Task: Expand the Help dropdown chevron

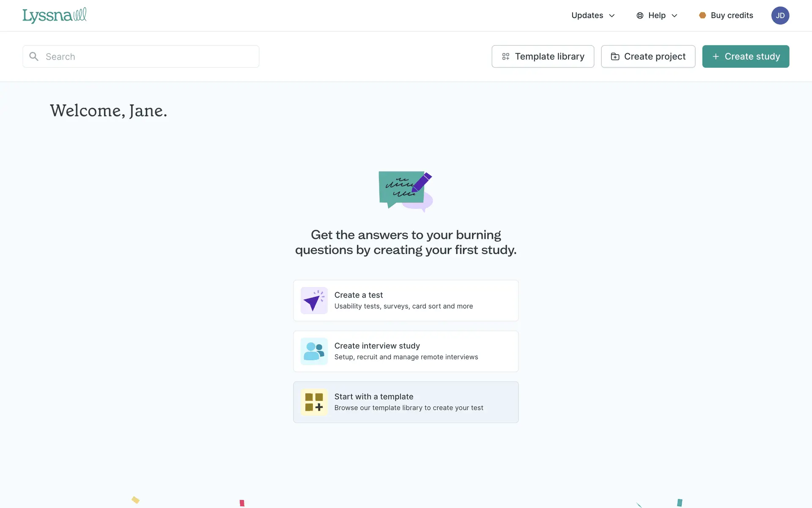Action: pyautogui.click(x=675, y=16)
